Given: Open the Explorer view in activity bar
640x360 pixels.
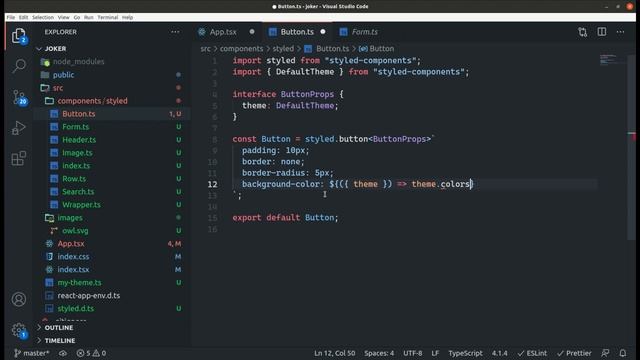Looking at the screenshot, I should 19,36.
